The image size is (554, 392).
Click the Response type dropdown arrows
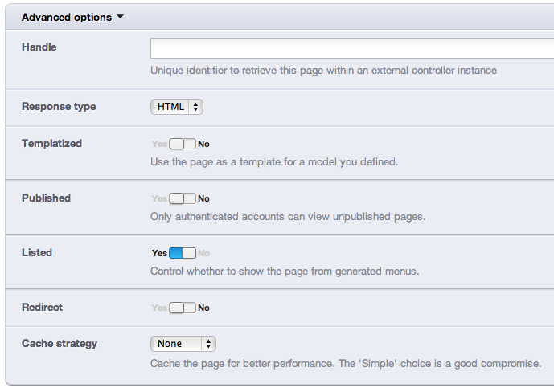[196, 107]
